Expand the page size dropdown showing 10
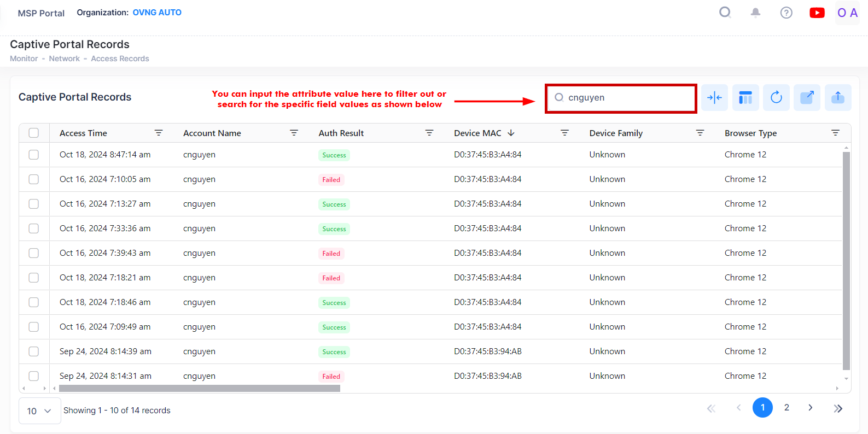This screenshot has width=868, height=434. pyautogui.click(x=39, y=410)
